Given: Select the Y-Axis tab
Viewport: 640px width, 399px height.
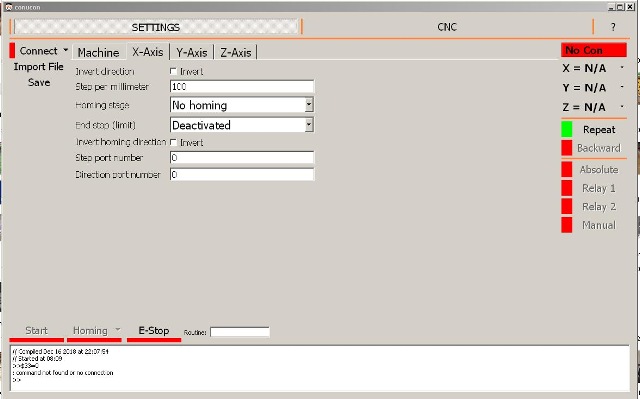Looking at the screenshot, I should pos(192,52).
